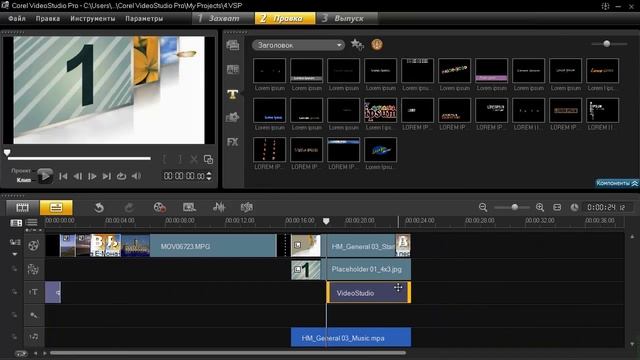Screen dimensions: 640x360
Task: Switch to Storyboard view
Action: point(22,207)
